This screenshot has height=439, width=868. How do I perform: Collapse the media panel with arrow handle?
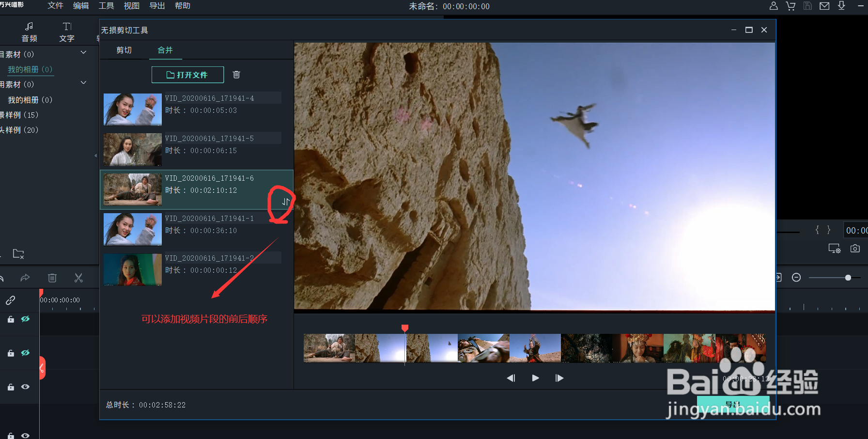[x=95, y=156]
